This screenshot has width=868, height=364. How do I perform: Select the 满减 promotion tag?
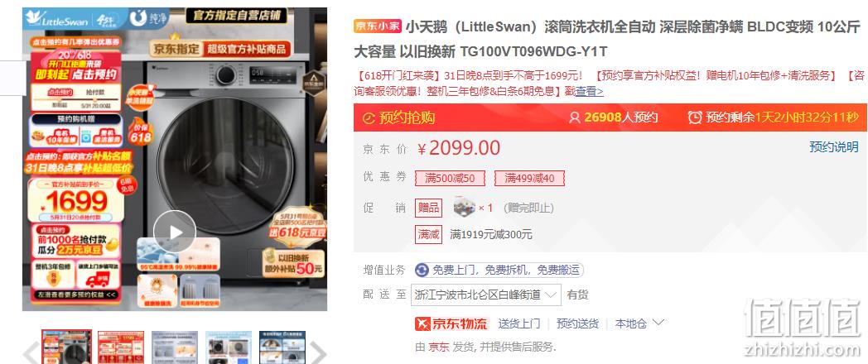point(429,235)
